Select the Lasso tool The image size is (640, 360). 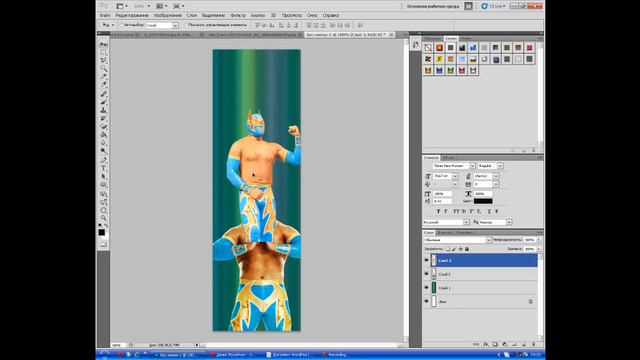[104, 60]
